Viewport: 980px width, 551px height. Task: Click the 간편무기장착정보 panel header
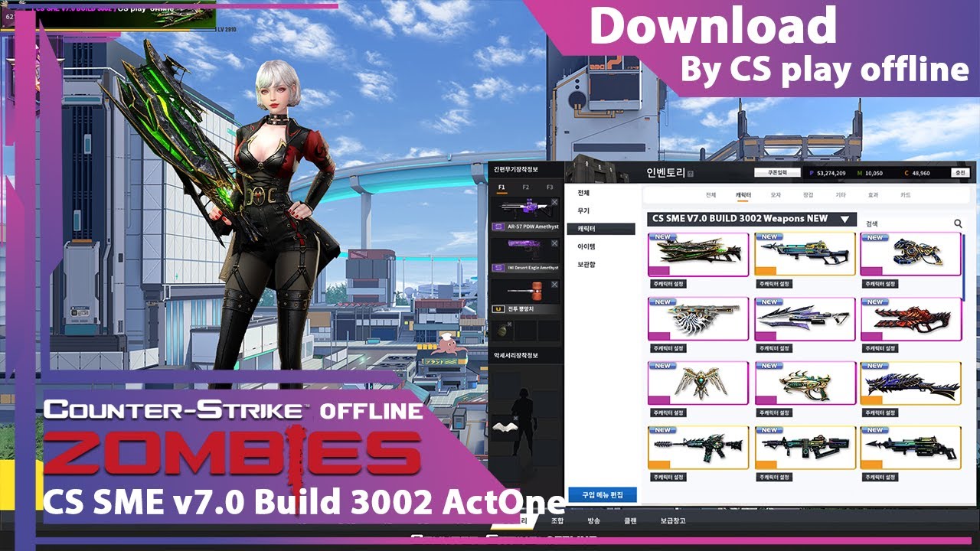[x=517, y=170]
